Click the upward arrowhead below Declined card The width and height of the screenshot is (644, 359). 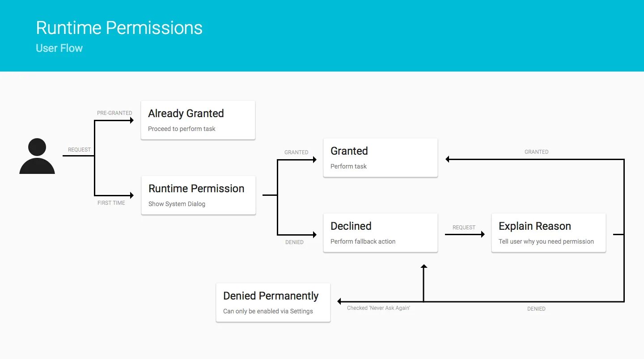424,266
